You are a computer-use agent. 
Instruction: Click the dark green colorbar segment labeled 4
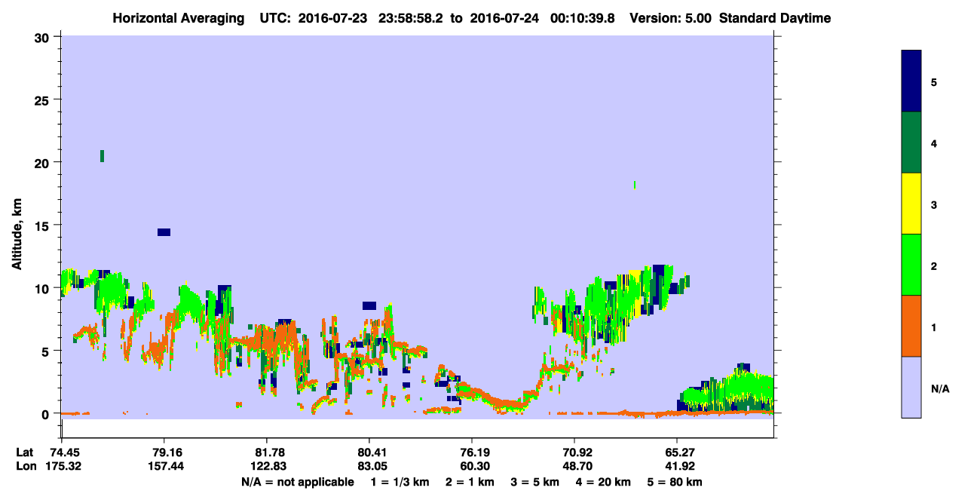point(911,143)
